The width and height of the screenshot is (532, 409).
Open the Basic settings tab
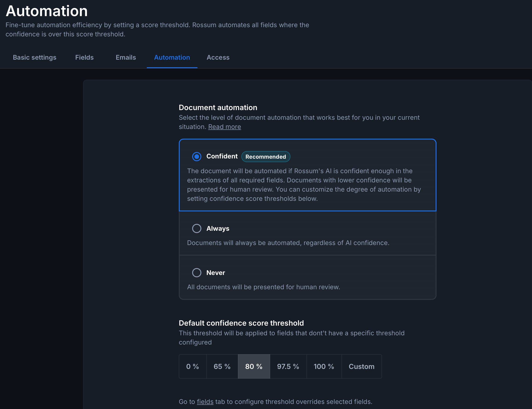click(x=35, y=57)
